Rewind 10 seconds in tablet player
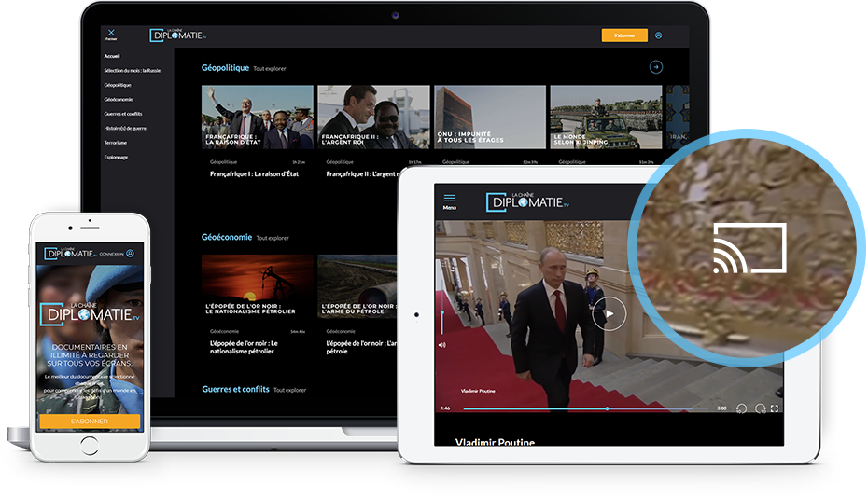Viewport: 868px width, 498px height. click(x=741, y=408)
